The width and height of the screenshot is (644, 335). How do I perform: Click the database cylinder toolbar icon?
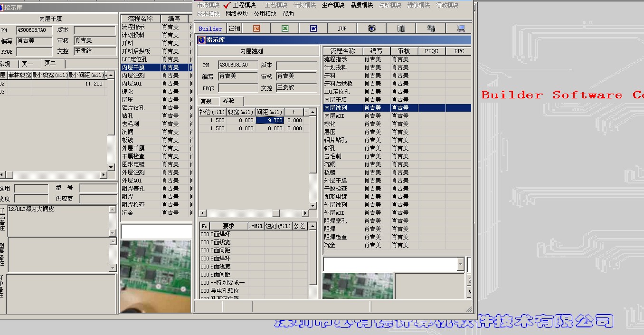pyautogui.click(x=401, y=29)
